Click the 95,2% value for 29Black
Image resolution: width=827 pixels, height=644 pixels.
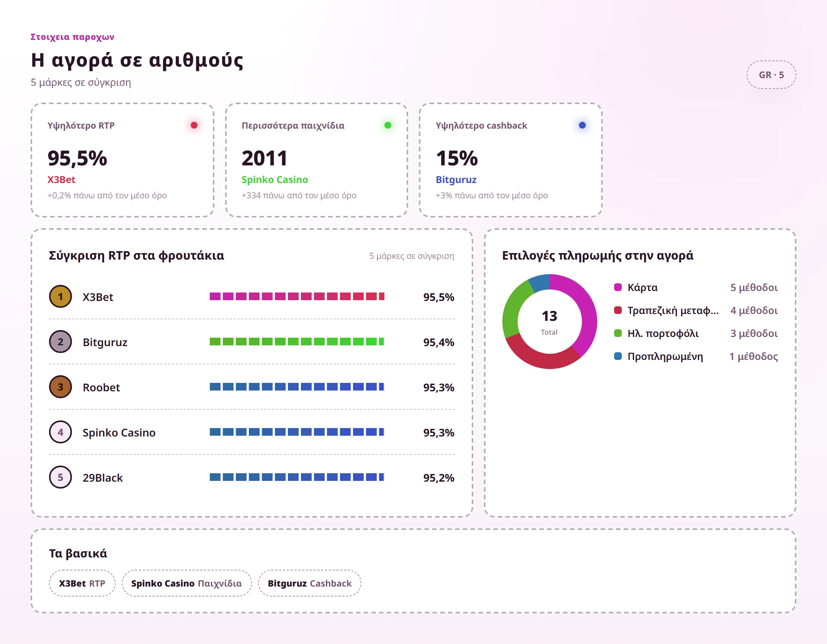point(439,478)
